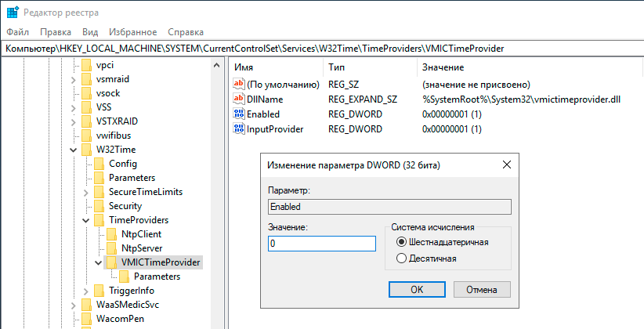644x329 pixels.
Task: Collapse the TimeProviders tree node
Action: [x=86, y=221]
